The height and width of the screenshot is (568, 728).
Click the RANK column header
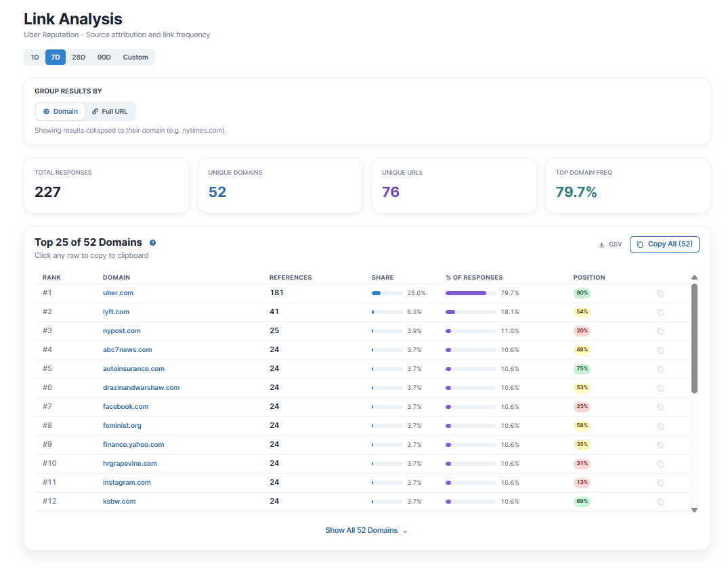point(51,278)
